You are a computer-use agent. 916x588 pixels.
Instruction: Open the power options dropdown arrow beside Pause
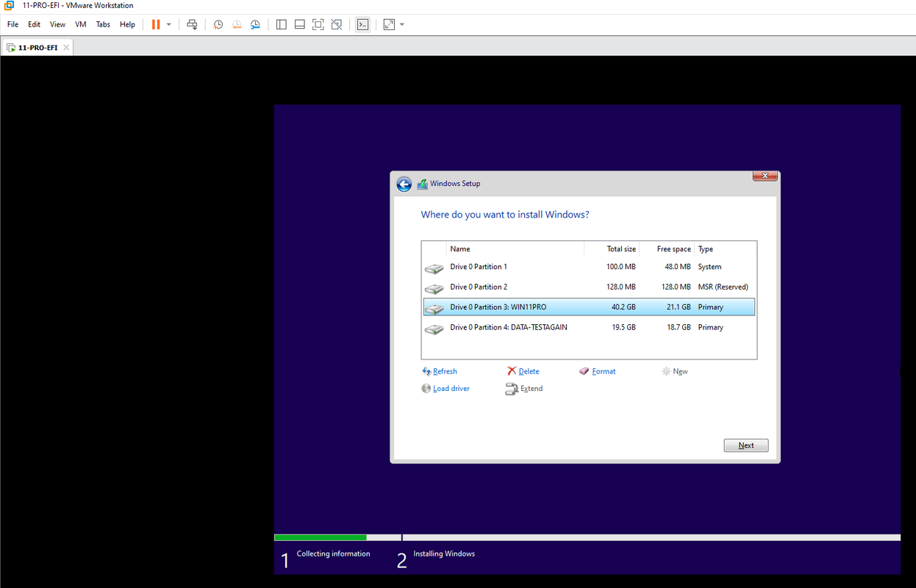[x=169, y=24]
